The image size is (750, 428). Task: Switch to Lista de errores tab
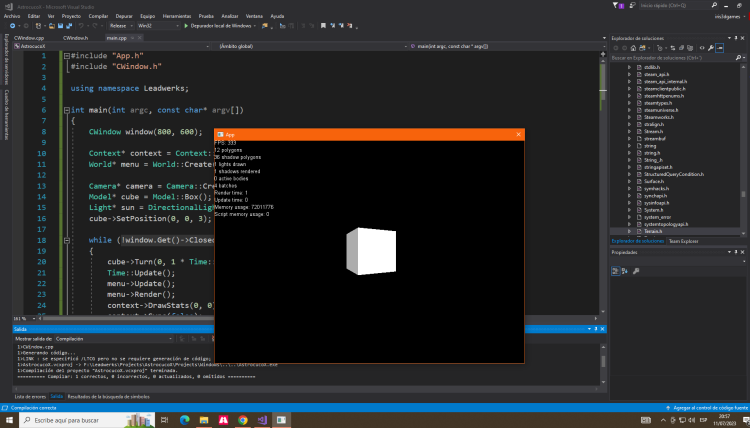(30, 397)
